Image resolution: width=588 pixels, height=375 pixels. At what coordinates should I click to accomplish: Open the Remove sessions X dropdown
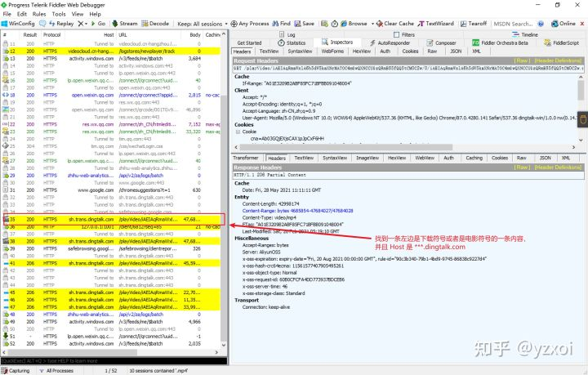point(82,24)
